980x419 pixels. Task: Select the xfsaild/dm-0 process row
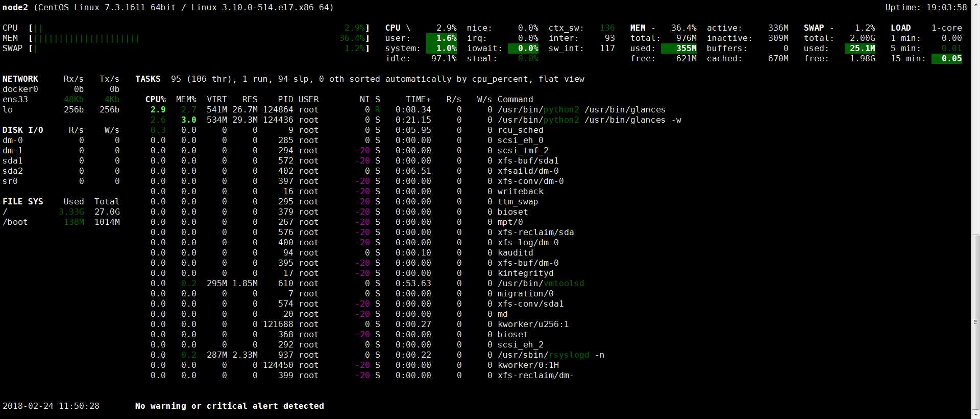pos(355,171)
